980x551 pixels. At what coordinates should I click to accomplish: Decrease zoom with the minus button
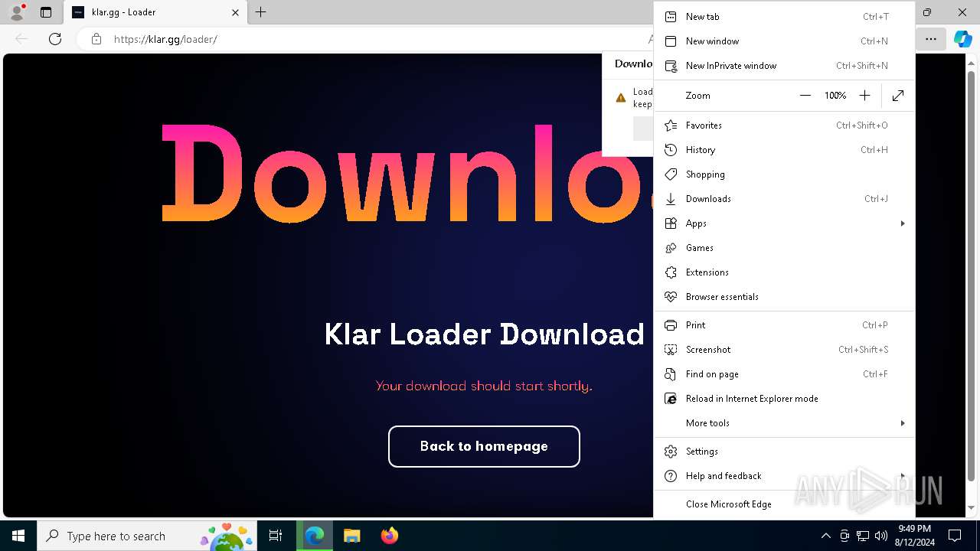pyautogui.click(x=805, y=96)
